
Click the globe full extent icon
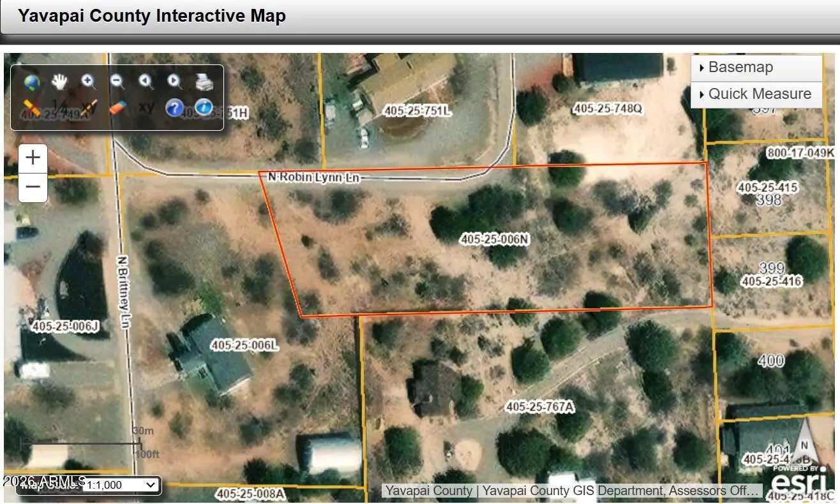click(x=31, y=82)
